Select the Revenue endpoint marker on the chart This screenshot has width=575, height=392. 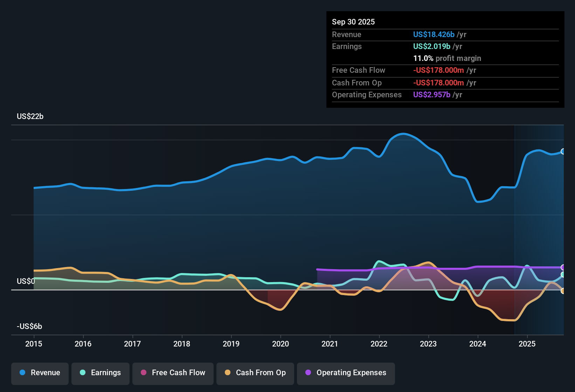[x=563, y=152]
